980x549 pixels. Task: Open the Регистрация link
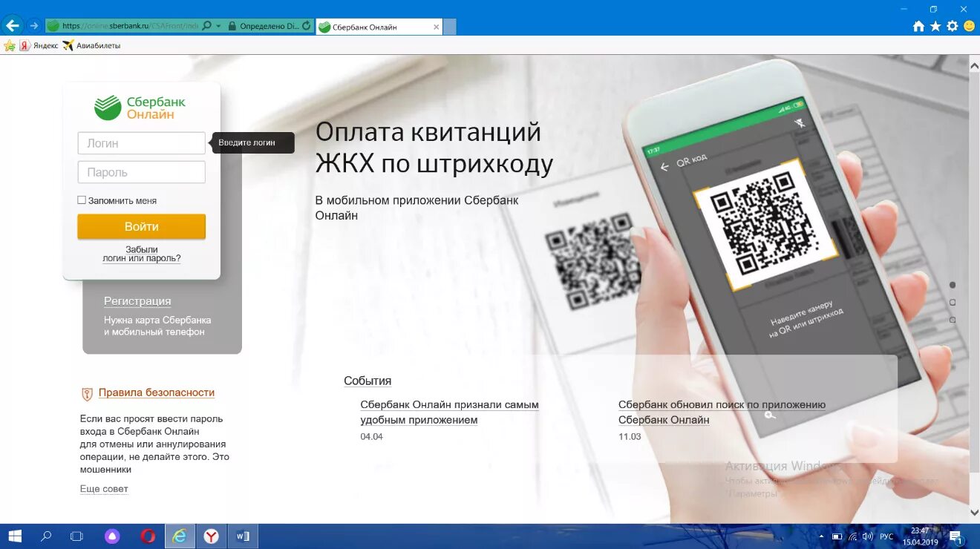(x=137, y=301)
